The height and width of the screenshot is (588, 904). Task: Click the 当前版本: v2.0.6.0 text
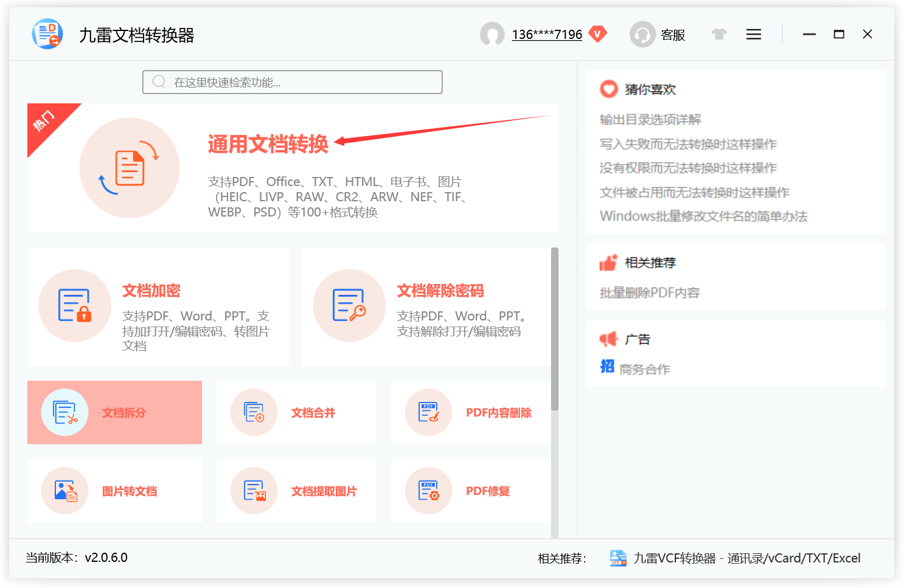77,558
